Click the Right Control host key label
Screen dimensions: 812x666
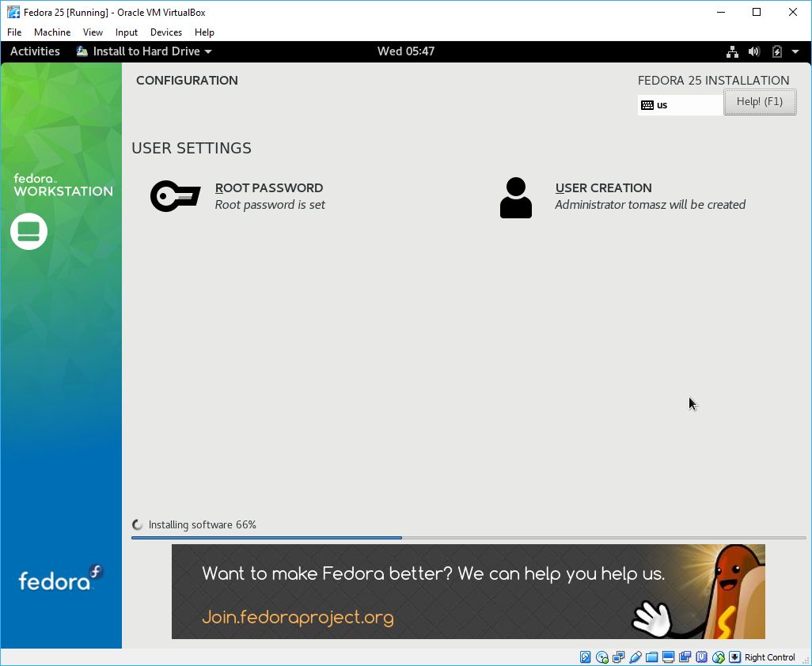tap(769, 657)
